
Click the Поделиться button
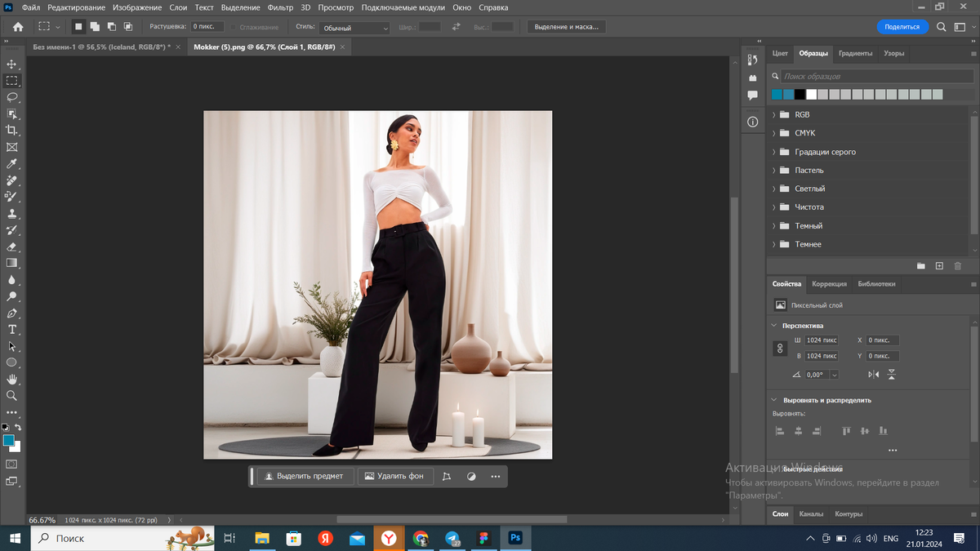point(902,27)
